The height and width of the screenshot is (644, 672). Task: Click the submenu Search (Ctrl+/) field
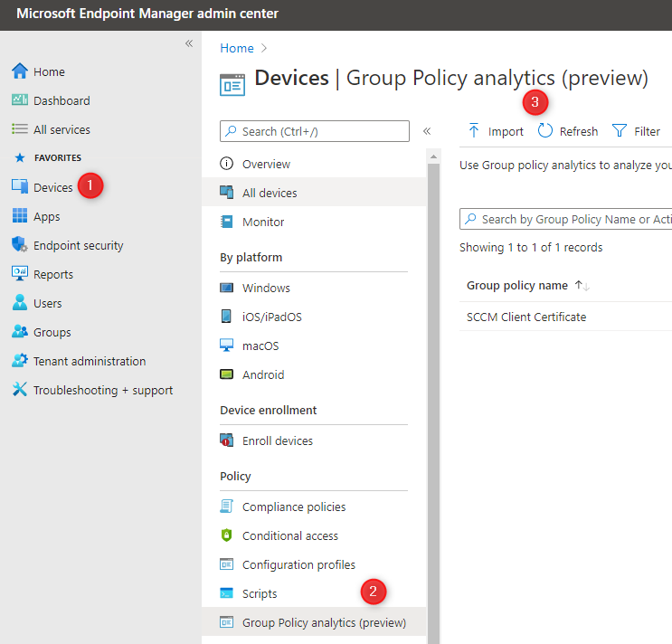(315, 131)
